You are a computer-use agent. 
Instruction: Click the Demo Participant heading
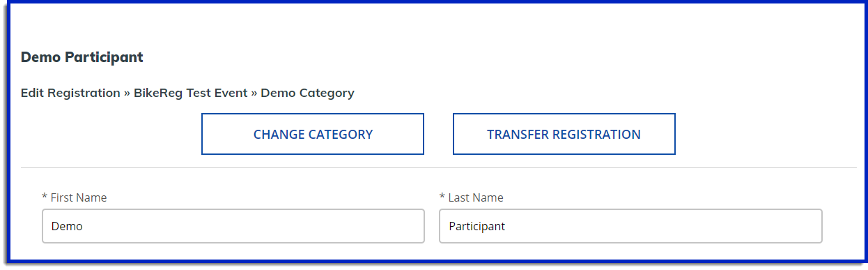point(82,57)
